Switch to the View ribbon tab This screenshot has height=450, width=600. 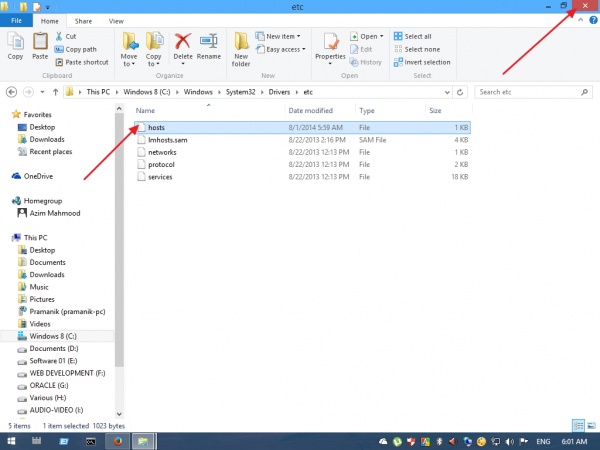pos(116,21)
